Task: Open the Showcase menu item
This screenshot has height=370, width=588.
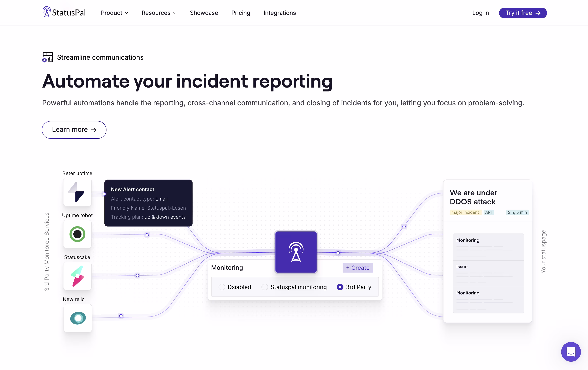Action: click(204, 13)
